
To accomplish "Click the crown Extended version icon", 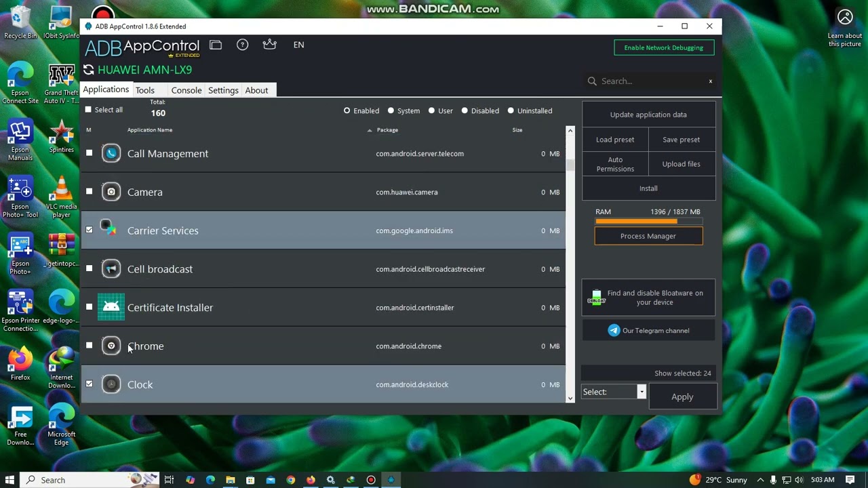I will pos(270,45).
